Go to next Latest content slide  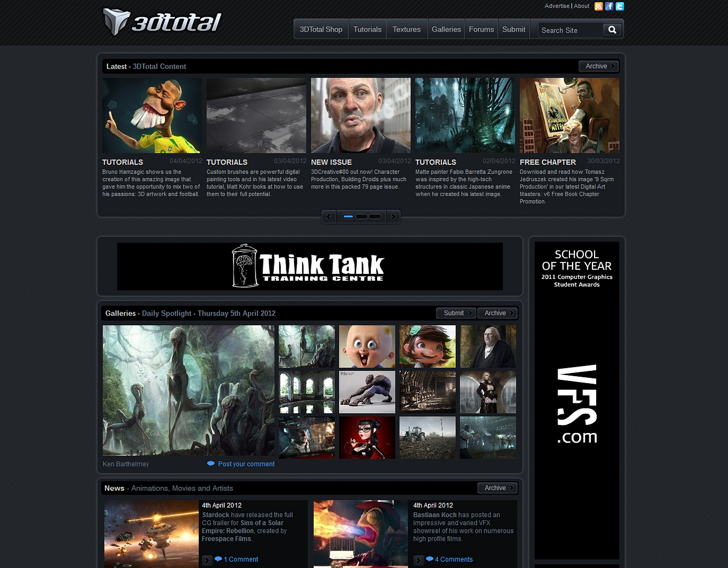click(x=393, y=216)
